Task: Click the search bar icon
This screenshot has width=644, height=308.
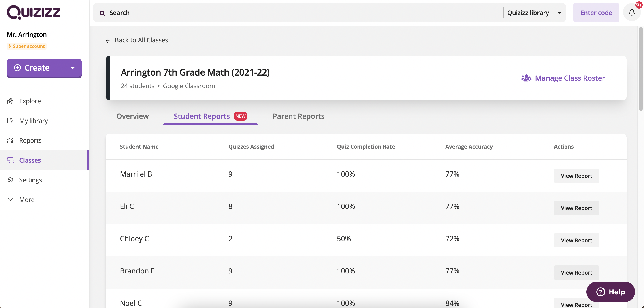Action: (x=102, y=12)
